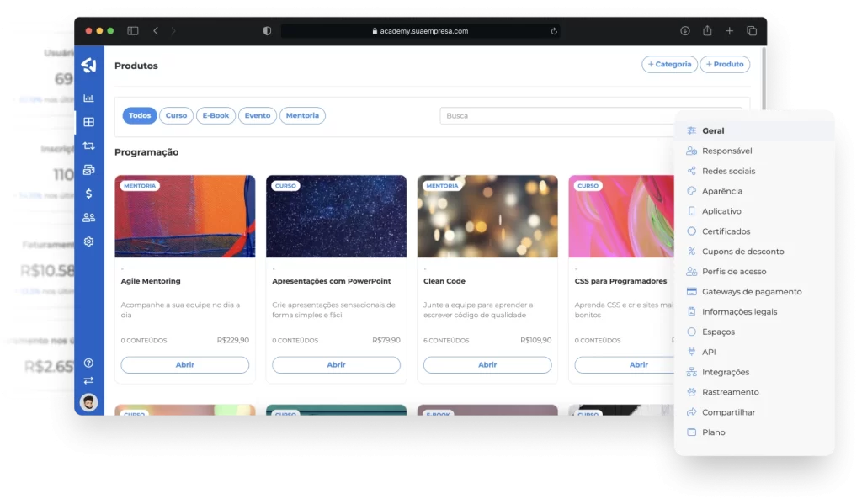Reload the page with refresh icon
The height and width of the screenshot is (504, 862).
[554, 31]
